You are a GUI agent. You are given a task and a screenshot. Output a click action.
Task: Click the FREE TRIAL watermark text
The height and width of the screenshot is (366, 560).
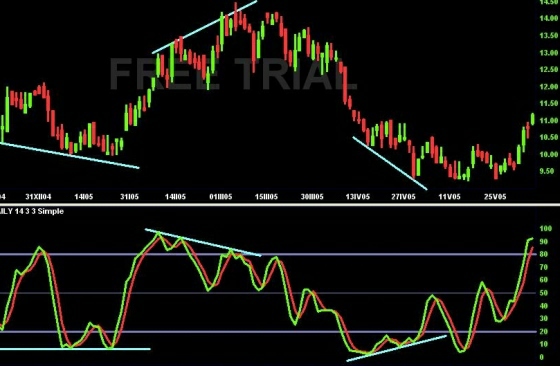click(x=233, y=74)
